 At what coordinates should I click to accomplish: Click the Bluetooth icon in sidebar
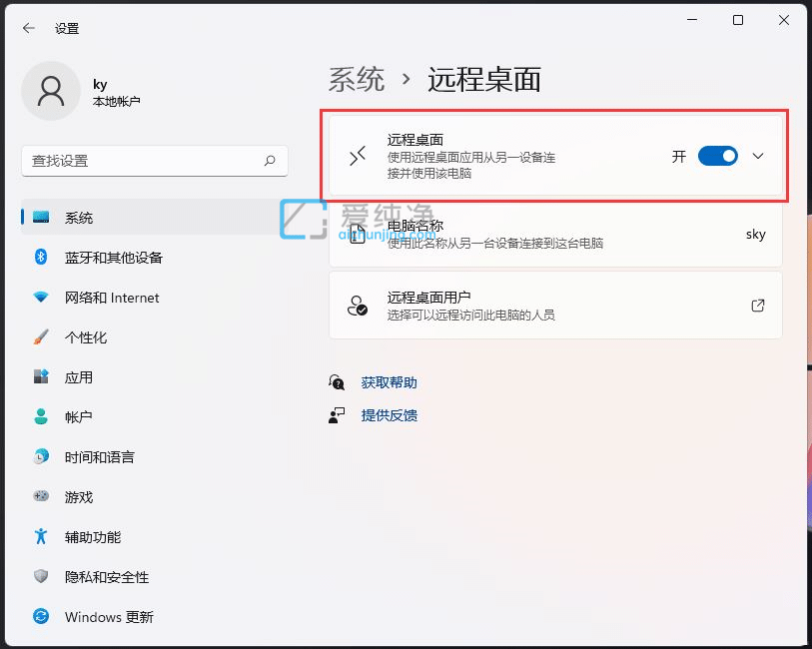(41, 257)
